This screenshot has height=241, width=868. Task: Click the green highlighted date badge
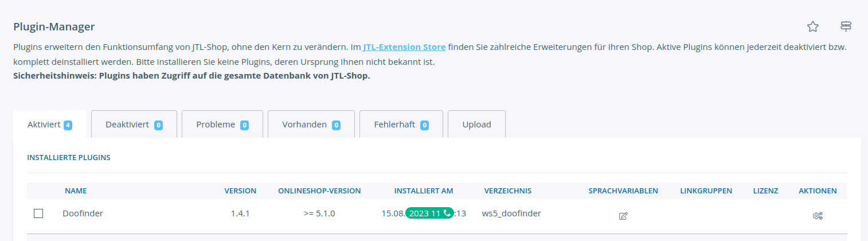pyautogui.click(x=429, y=213)
